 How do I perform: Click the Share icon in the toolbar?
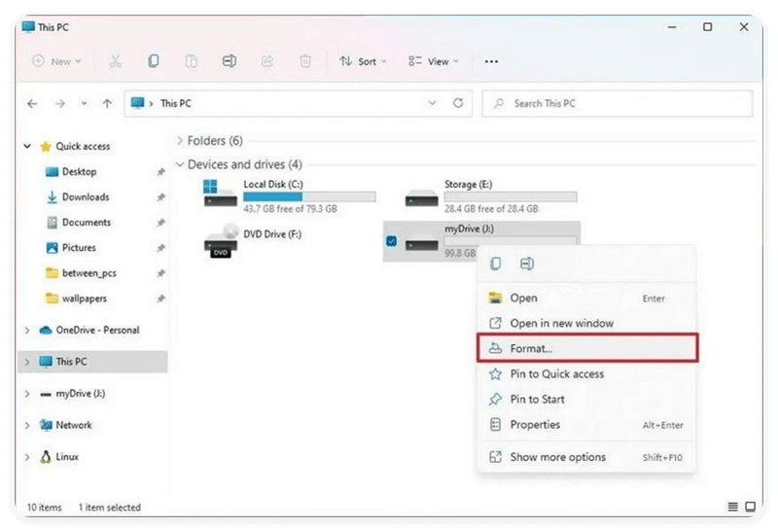point(266,61)
